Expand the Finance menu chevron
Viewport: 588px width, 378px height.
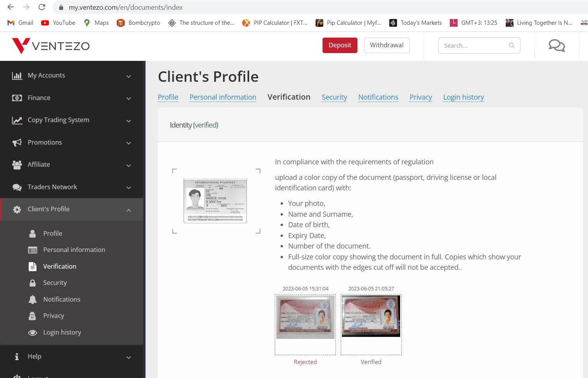click(129, 98)
